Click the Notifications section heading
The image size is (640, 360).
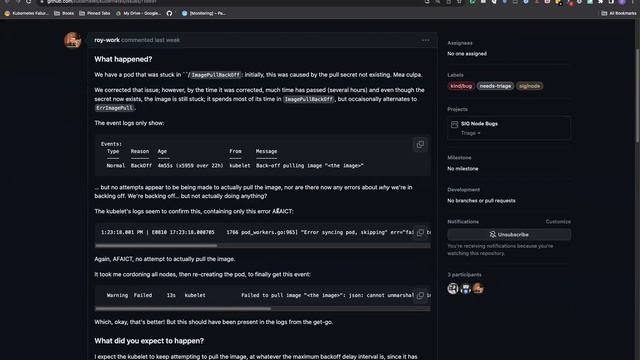tap(463, 222)
